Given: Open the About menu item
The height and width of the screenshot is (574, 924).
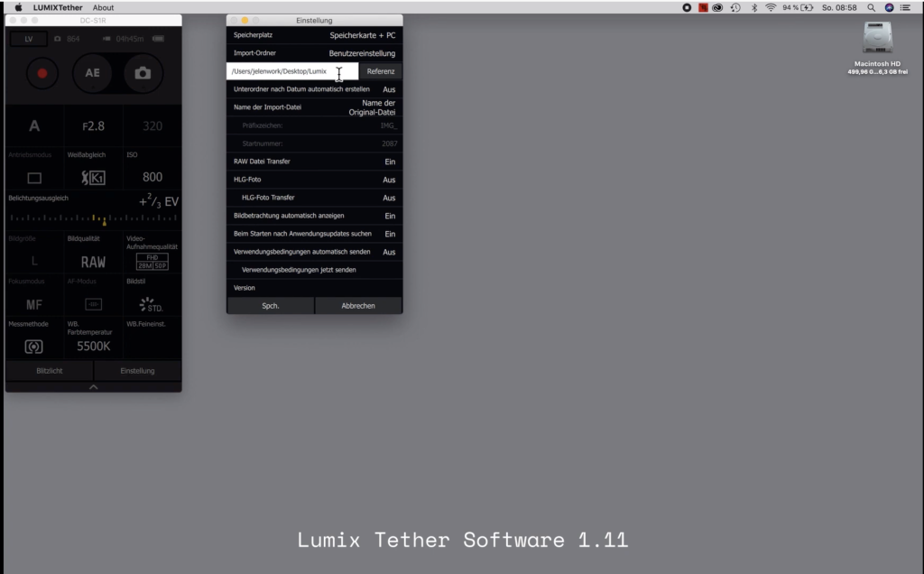Looking at the screenshot, I should point(102,5).
